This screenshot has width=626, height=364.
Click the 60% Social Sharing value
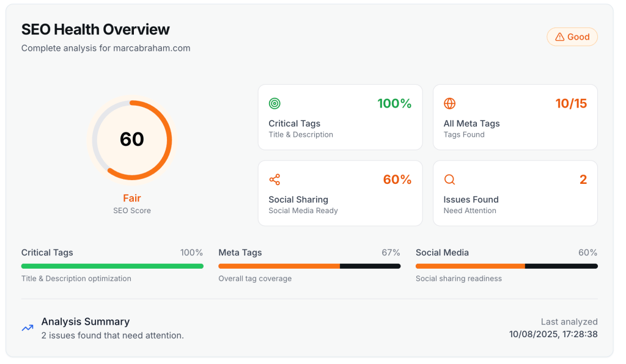click(397, 180)
